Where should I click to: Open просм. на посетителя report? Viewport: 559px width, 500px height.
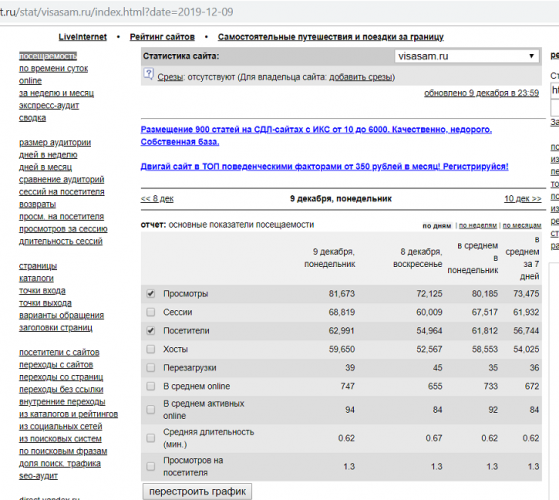61,217
